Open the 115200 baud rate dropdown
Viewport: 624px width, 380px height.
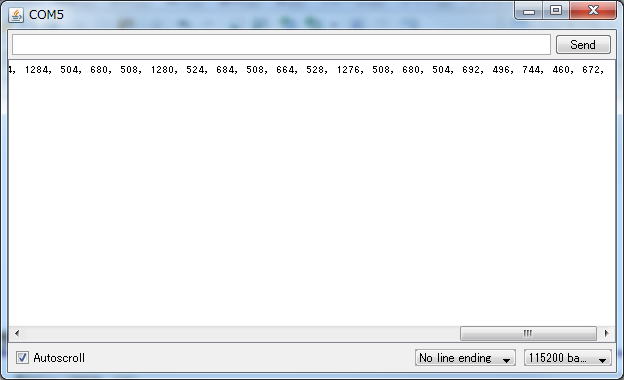click(x=567, y=358)
